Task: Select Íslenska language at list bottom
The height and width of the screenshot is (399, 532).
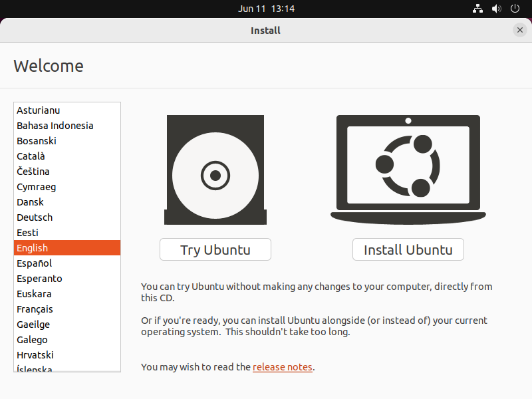Action: click(x=67, y=368)
